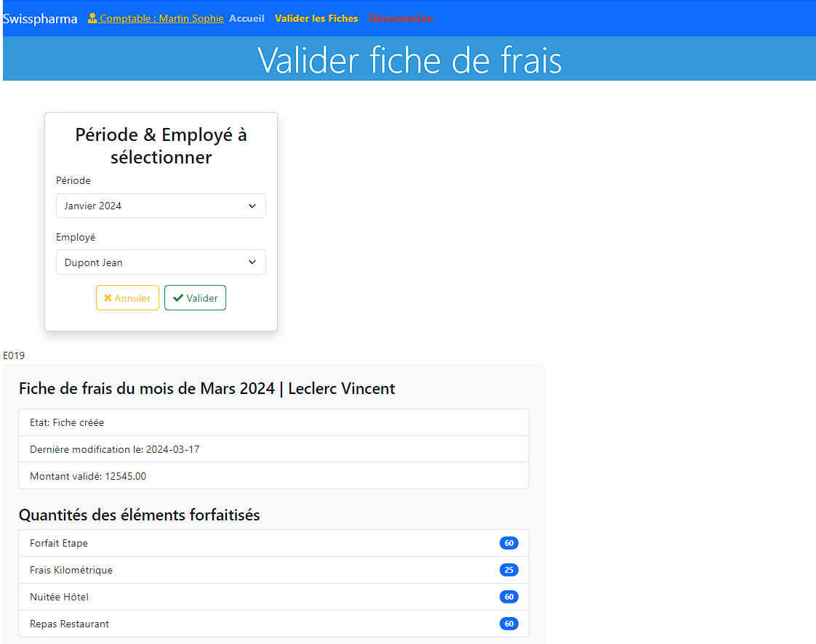Click the checkmark icon in Valider button

click(x=177, y=298)
